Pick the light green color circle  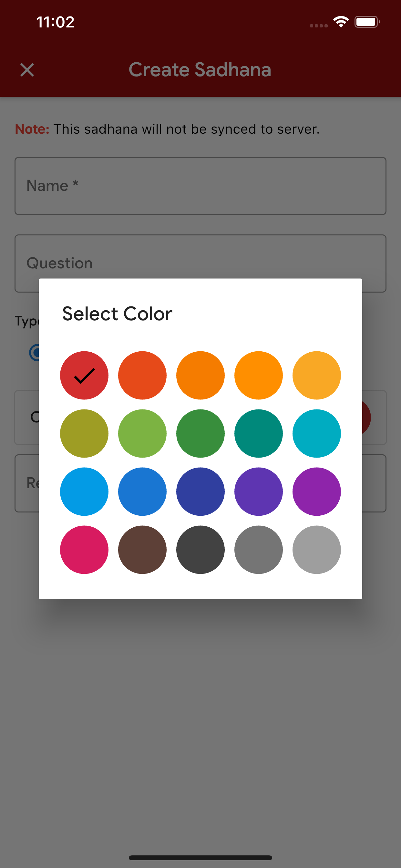pos(142,433)
